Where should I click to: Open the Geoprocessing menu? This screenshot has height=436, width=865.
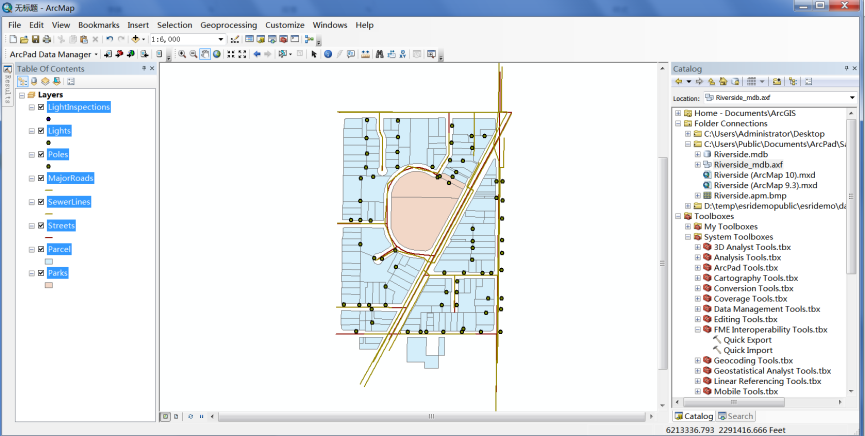[x=228, y=25]
